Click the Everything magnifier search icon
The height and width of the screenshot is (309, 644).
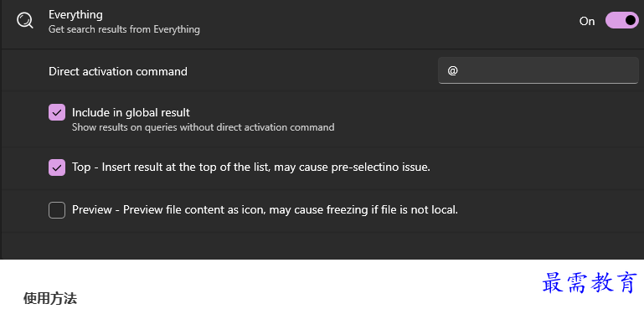pos(25,20)
